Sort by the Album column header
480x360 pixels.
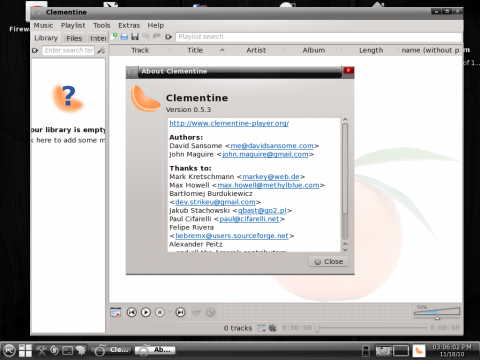[x=314, y=50]
